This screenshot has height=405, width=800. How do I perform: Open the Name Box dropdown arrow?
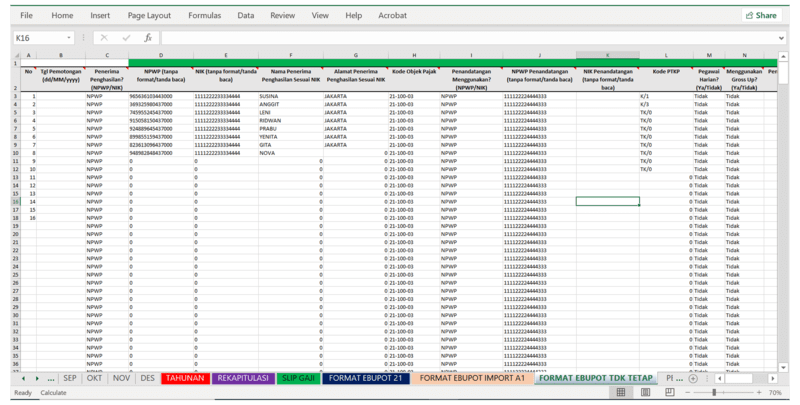pyautogui.click(x=69, y=38)
